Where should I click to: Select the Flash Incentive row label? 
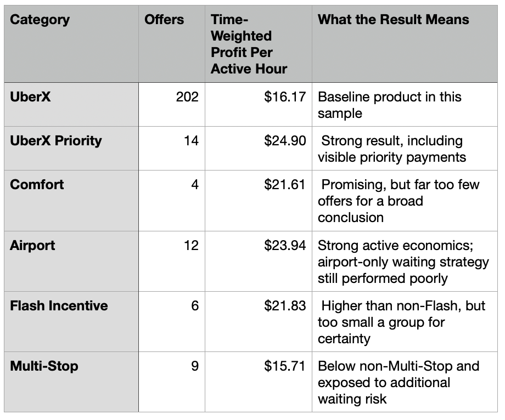pyautogui.click(x=71, y=322)
